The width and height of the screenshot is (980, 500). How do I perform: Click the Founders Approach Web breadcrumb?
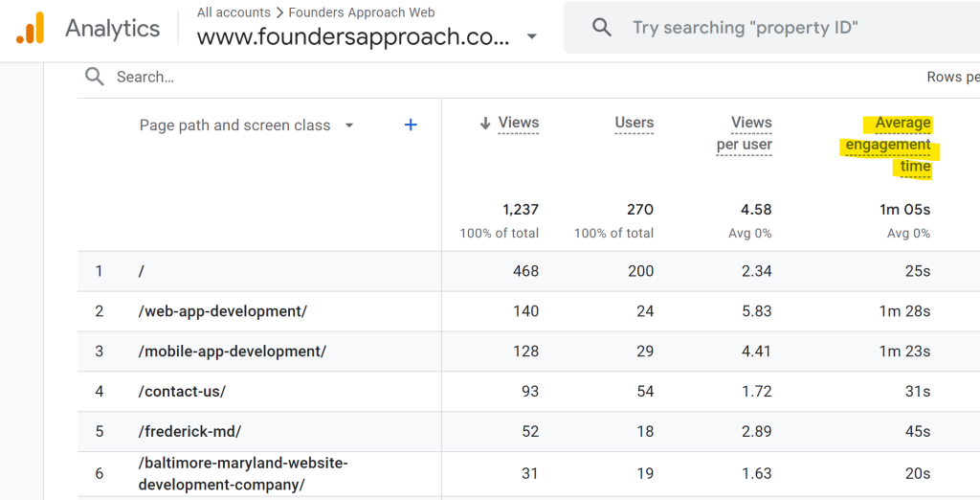click(x=361, y=12)
